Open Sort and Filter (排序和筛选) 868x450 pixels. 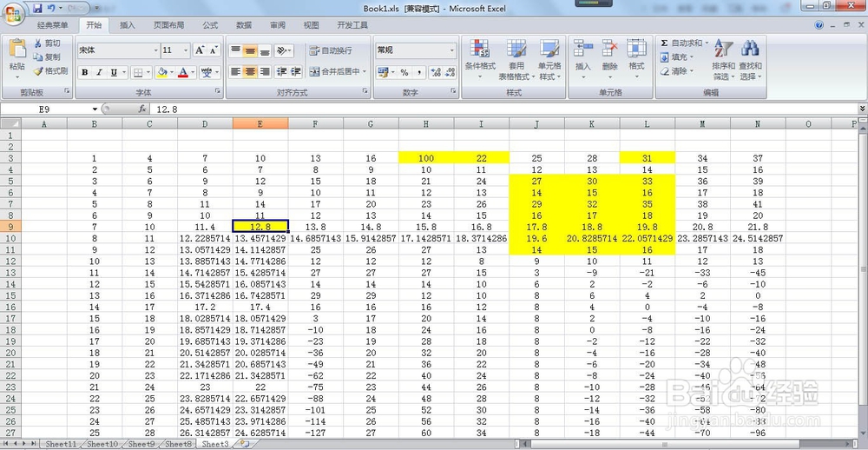point(724,60)
